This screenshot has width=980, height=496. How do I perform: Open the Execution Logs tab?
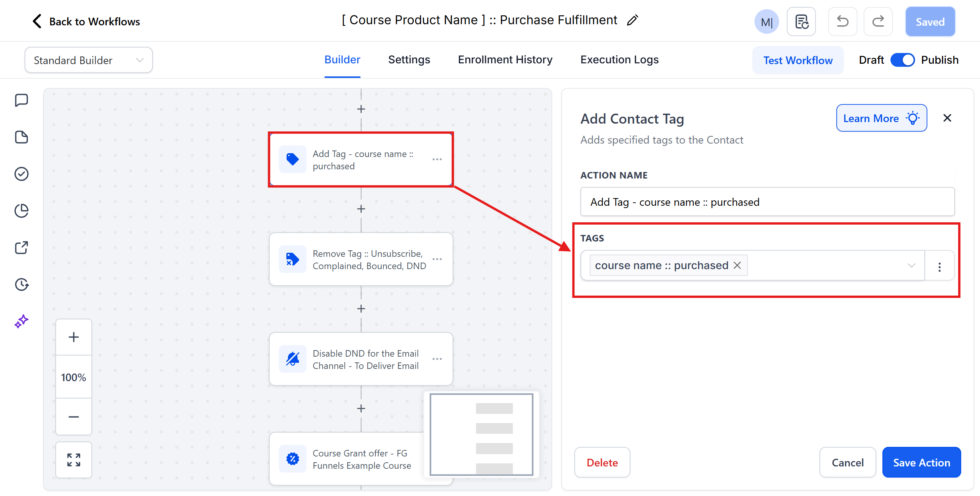619,60
